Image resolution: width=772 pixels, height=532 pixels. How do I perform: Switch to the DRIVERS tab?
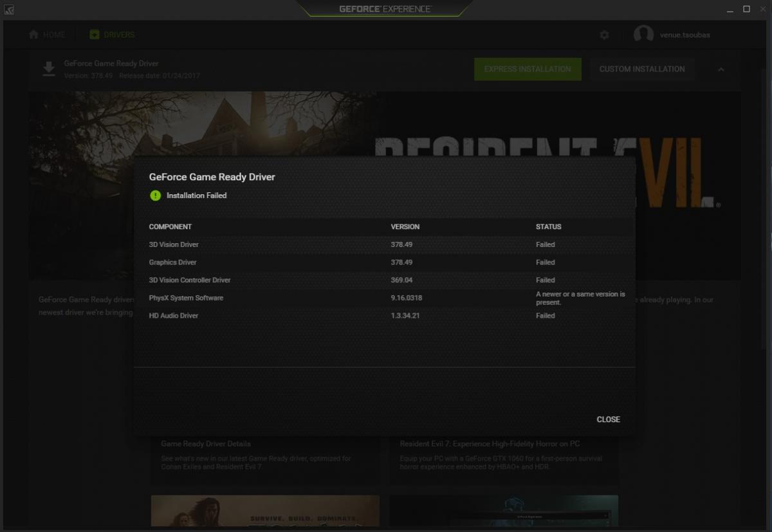coord(112,35)
